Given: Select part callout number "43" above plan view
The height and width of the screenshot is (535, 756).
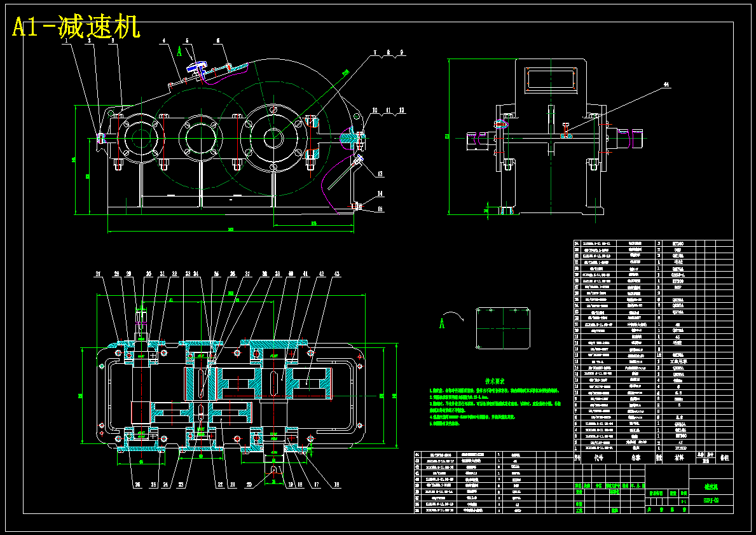Looking at the screenshot, I should pos(336,274).
